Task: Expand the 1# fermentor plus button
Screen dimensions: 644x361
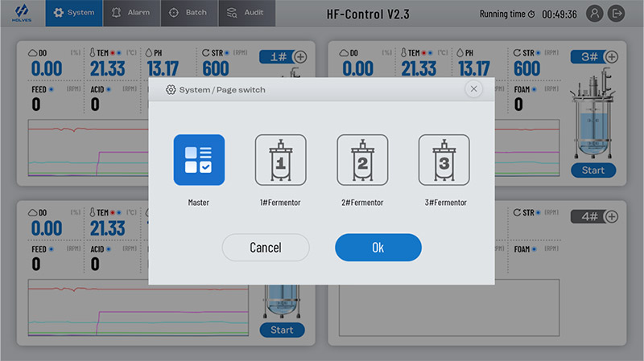Action: coord(300,56)
